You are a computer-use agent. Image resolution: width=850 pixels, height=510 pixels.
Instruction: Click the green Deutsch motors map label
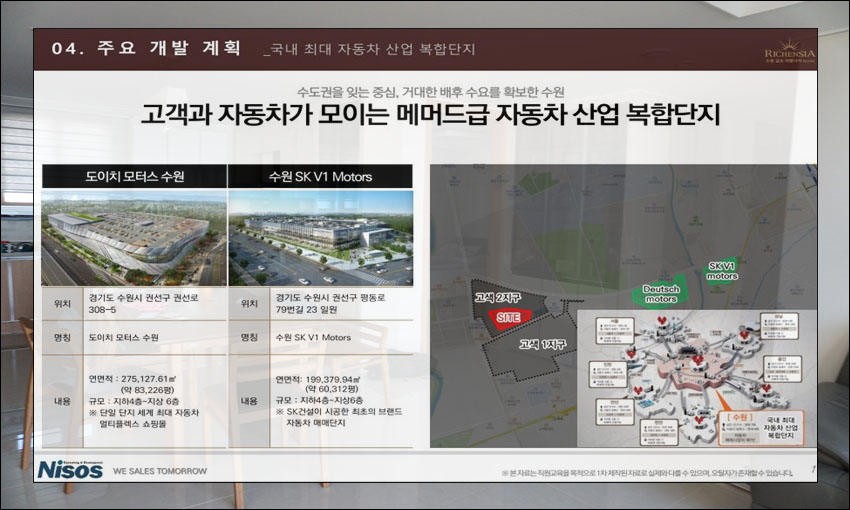(660, 294)
